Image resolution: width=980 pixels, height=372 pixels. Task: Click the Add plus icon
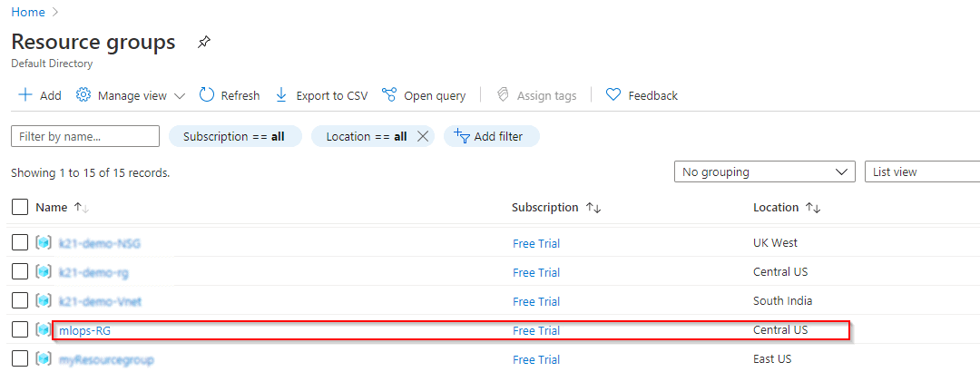tap(25, 95)
